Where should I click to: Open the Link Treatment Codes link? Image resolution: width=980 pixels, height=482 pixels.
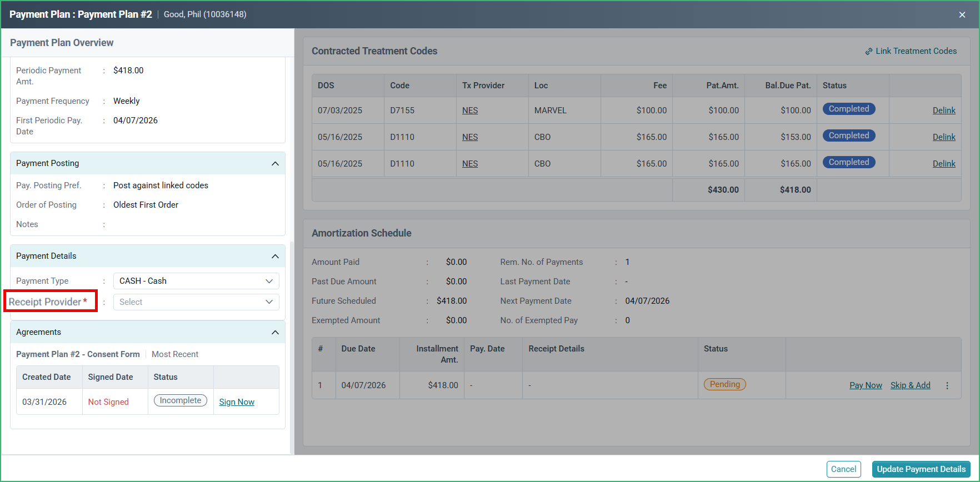[916, 51]
